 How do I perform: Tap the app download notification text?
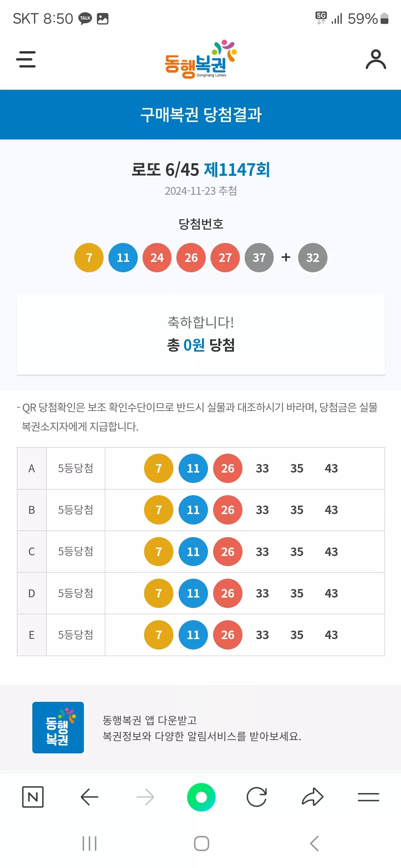[x=202, y=728]
